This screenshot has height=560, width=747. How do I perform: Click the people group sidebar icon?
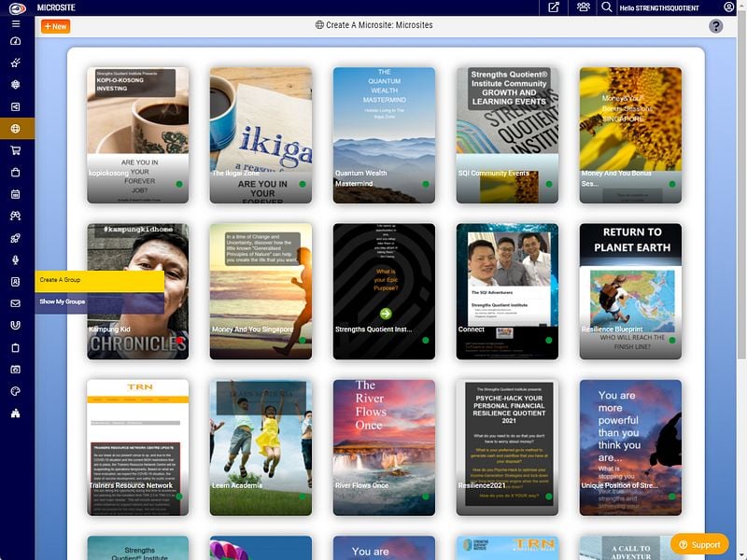tap(16, 217)
